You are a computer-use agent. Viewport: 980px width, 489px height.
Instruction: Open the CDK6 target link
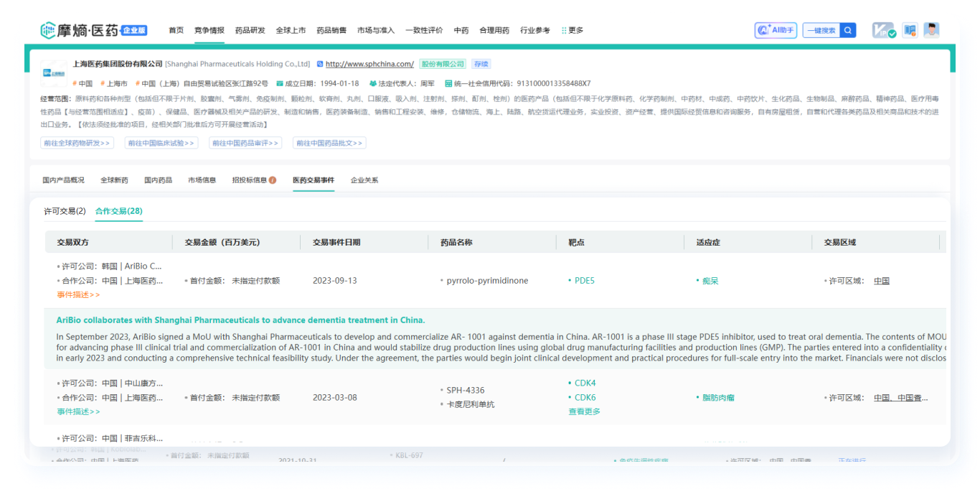(x=585, y=398)
